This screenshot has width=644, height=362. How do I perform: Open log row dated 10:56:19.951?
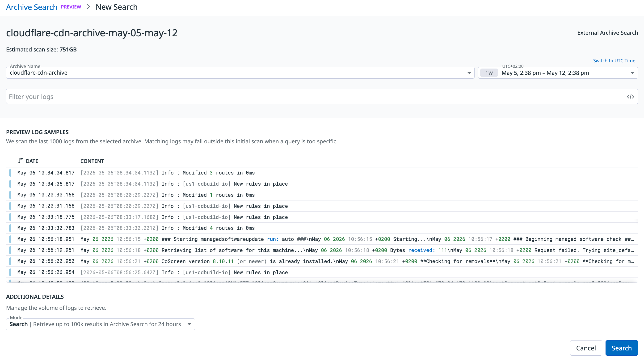click(322, 250)
